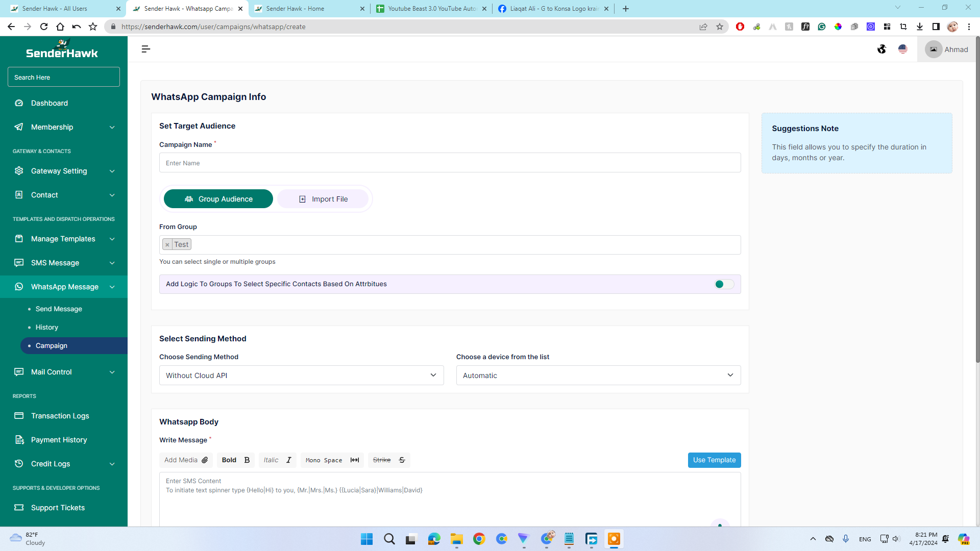Expand the Gateway Setting chevron
Viewport: 980px width, 551px height.
(x=112, y=171)
